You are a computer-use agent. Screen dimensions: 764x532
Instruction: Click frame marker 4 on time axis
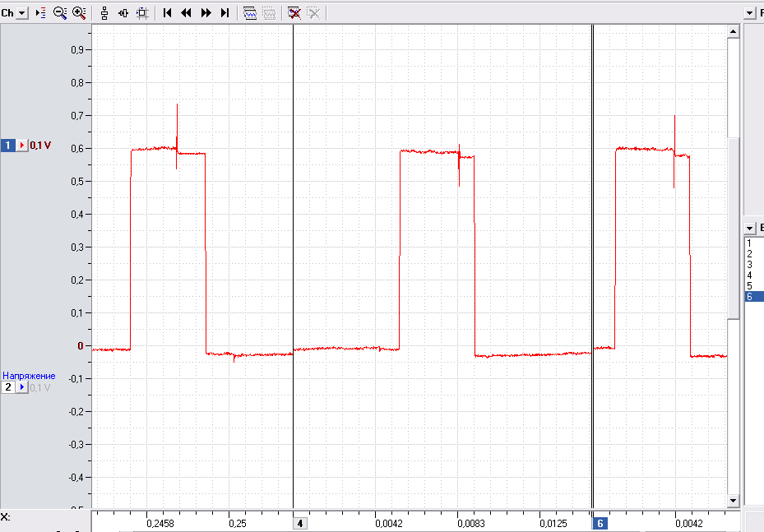pos(300,524)
